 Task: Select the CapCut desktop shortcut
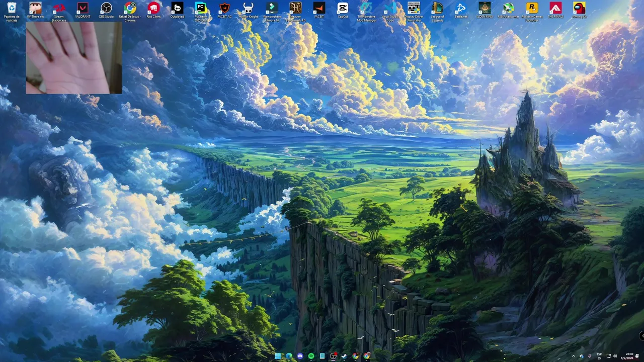343,10
